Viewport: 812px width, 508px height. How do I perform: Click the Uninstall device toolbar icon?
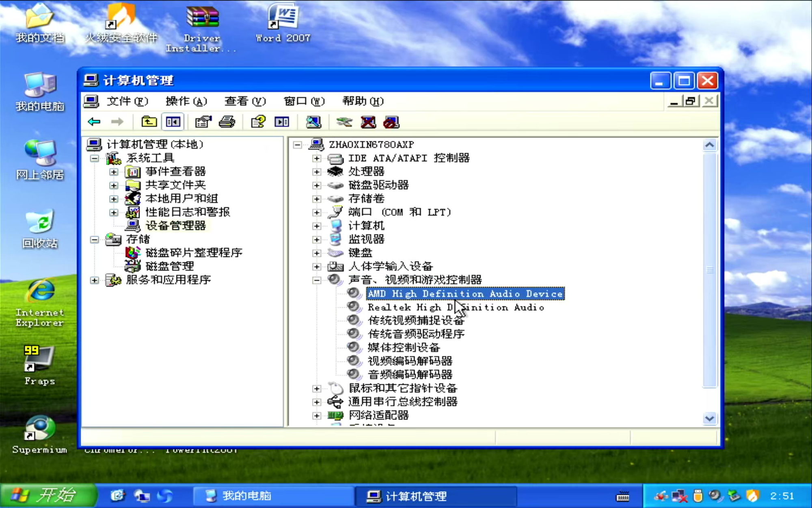[x=368, y=122]
